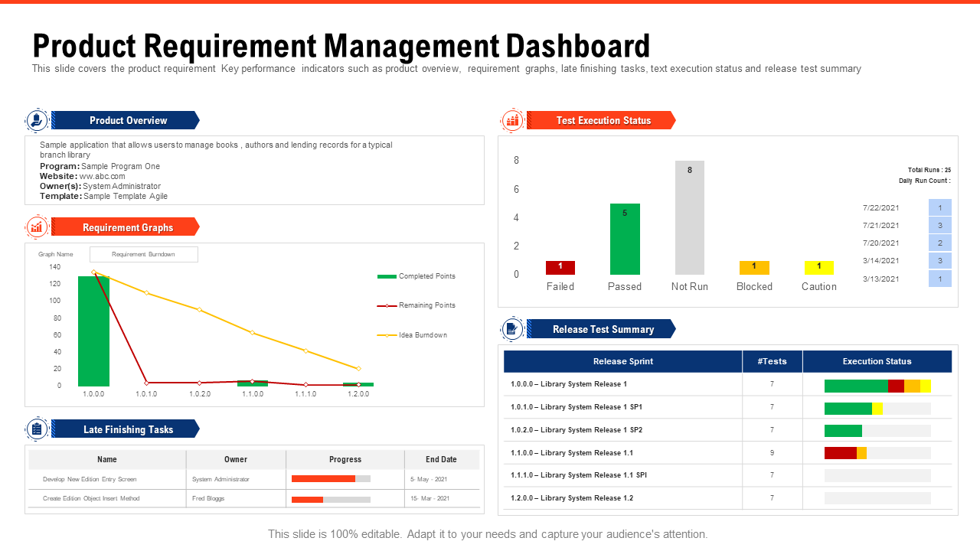Select the Idea Burndown legend marker

coord(387,335)
